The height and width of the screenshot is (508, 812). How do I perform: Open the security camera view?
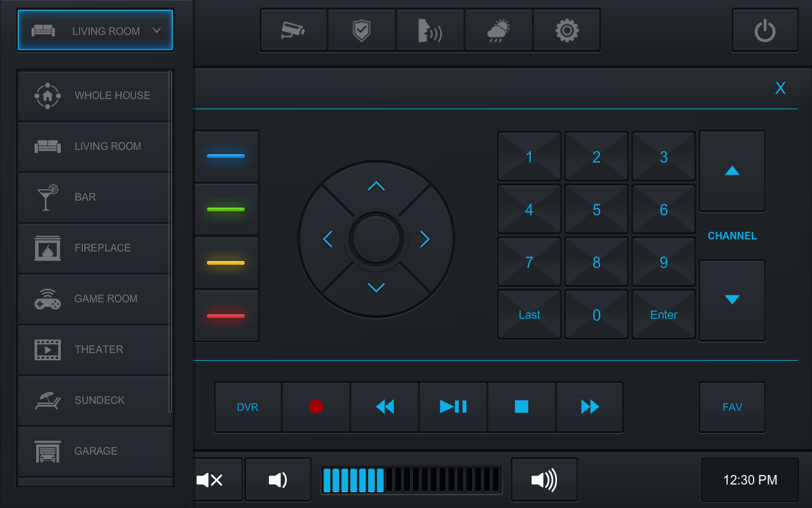[293, 30]
